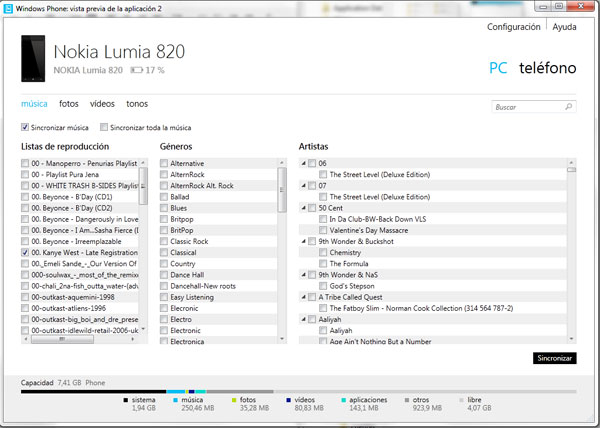Check 00. Beyonce - Irreemplazable playlist
600x428 pixels.
pos(25,241)
